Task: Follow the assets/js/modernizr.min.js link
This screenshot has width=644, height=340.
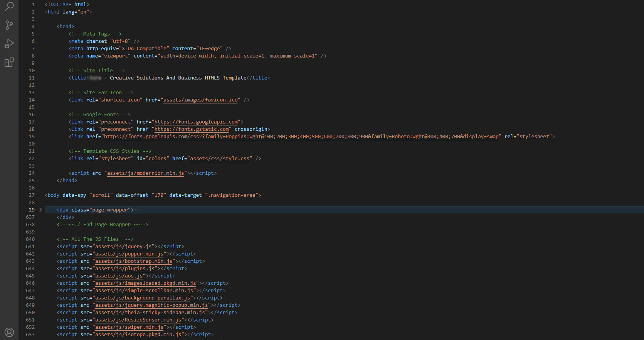Action: point(145,173)
